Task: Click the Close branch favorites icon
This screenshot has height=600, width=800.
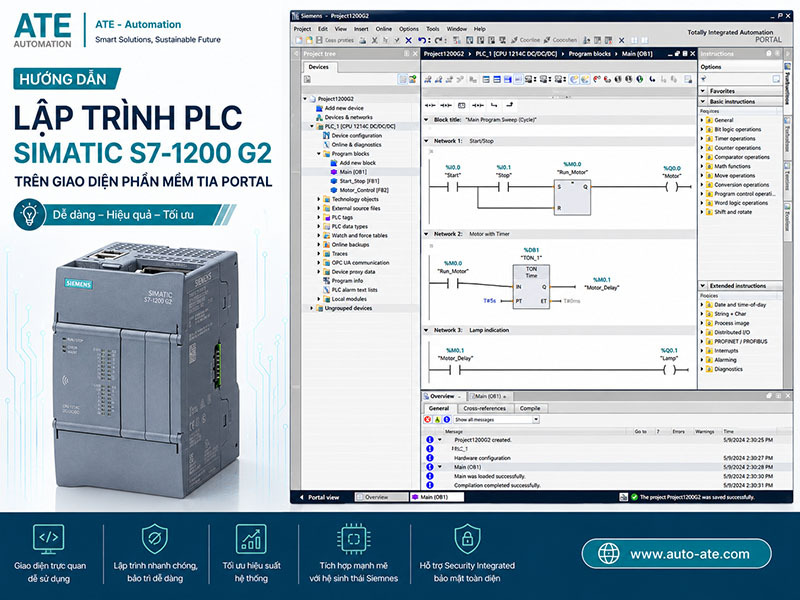Action: [510, 105]
